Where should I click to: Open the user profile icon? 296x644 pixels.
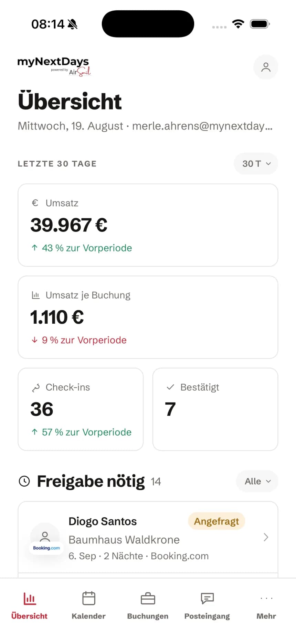266,67
